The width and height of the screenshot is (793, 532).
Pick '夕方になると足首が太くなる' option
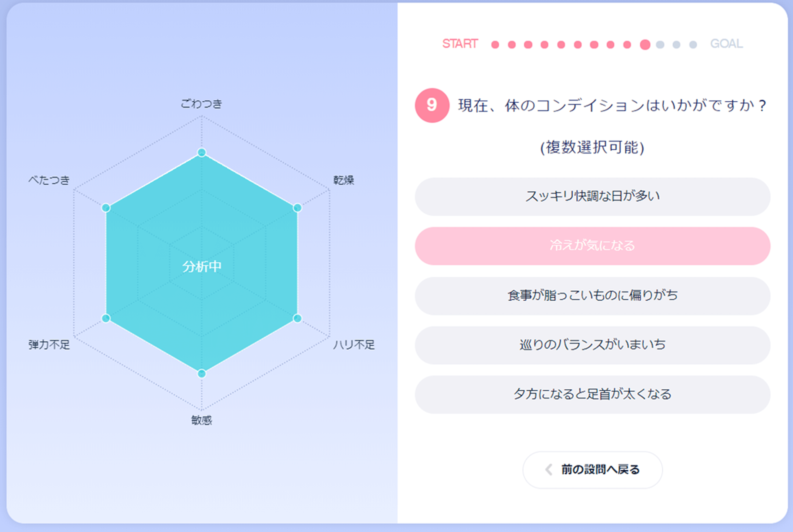coord(592,394)
